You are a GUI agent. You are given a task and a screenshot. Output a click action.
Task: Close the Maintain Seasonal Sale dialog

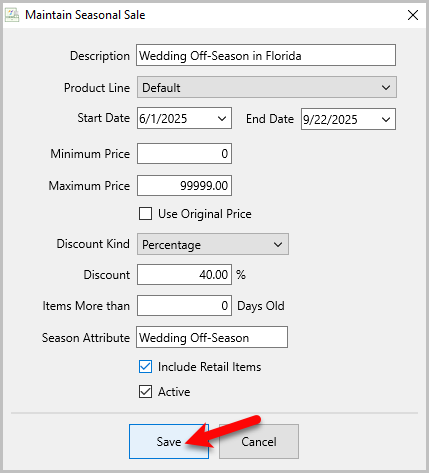coord(413,15)
